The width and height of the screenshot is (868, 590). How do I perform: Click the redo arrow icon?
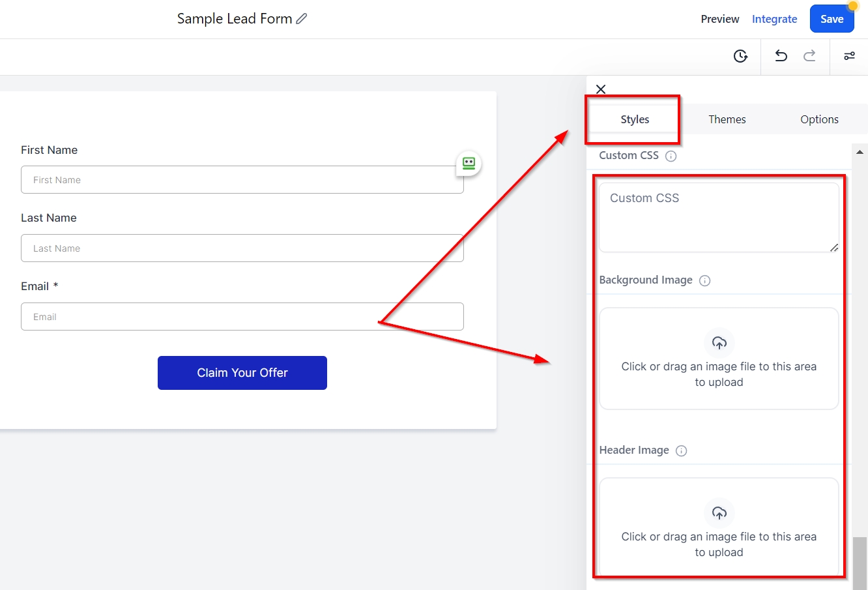809,56
